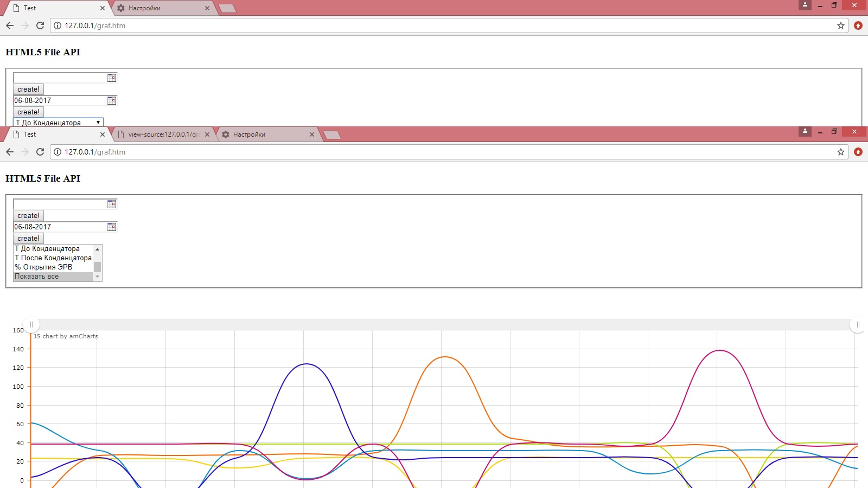Bookmark the page with the star in the upper window
This screenshot has width=868, height=488.
[x=841, y=25]
